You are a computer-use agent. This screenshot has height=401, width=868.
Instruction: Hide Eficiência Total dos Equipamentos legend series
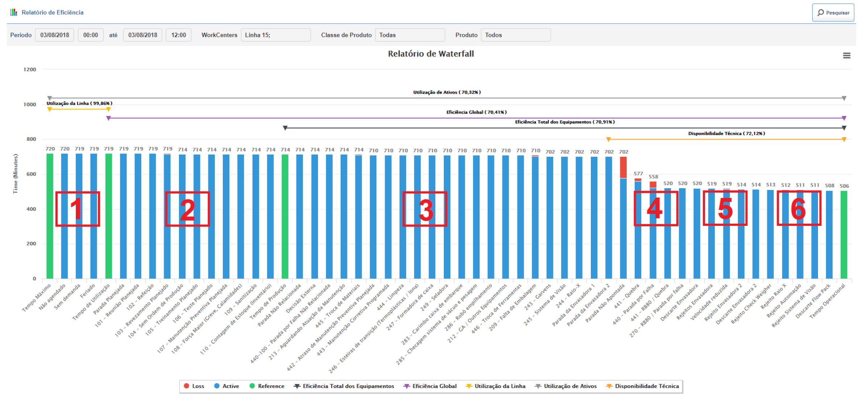348,386
